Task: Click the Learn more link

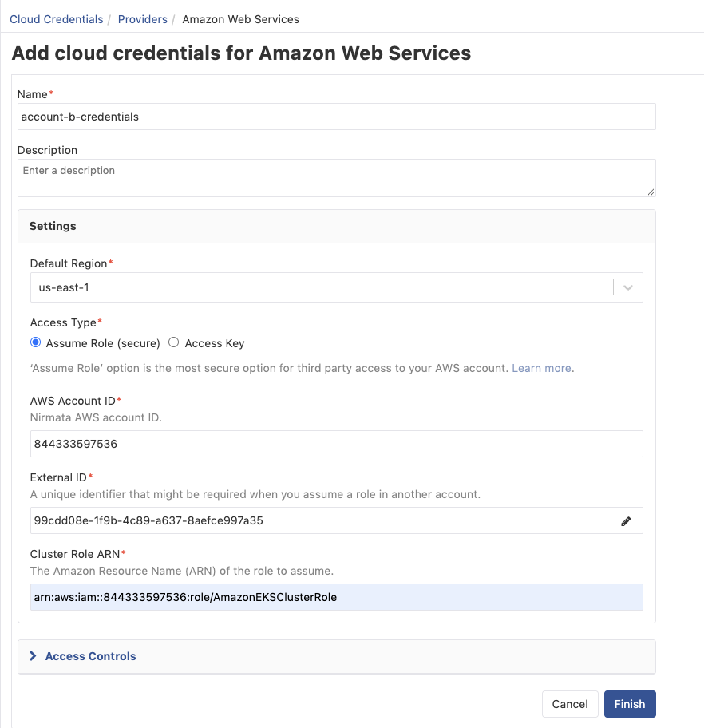Action: (541, 368)
